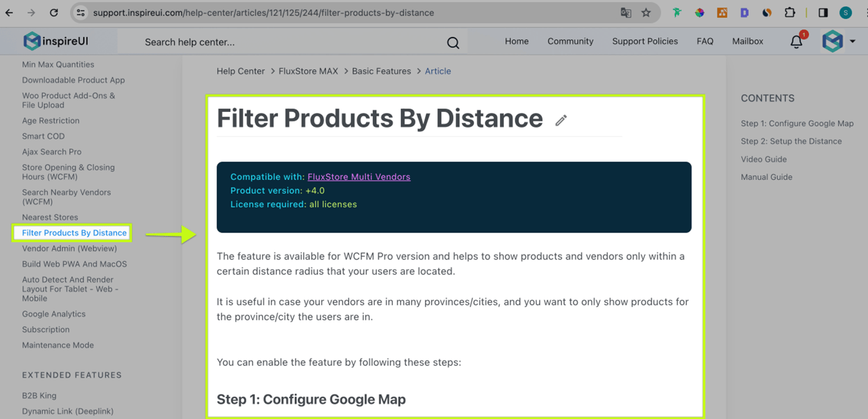Click the Step 1: Configure Google Map heading

coord(311,399)
